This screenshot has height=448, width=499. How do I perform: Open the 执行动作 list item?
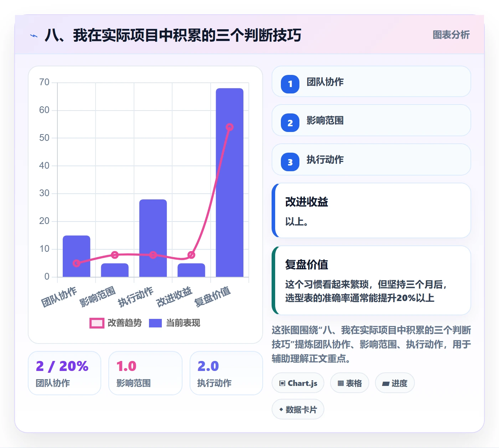pos(371,159)
